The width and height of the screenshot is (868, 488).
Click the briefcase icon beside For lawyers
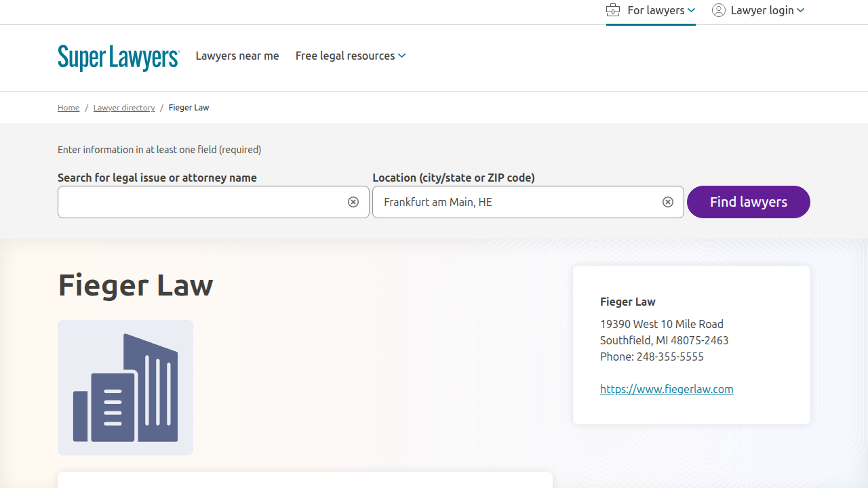coord(613,10)
